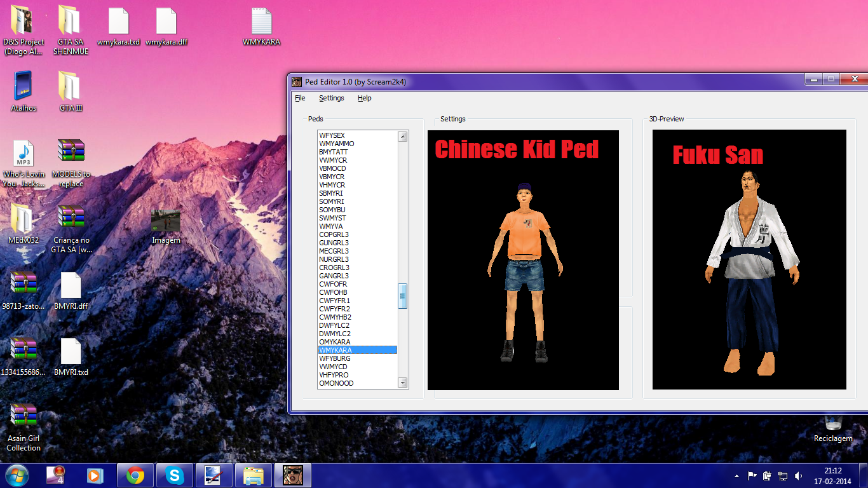
Task: Open Skype from the taskbar
Action: [x=174, y=475]
